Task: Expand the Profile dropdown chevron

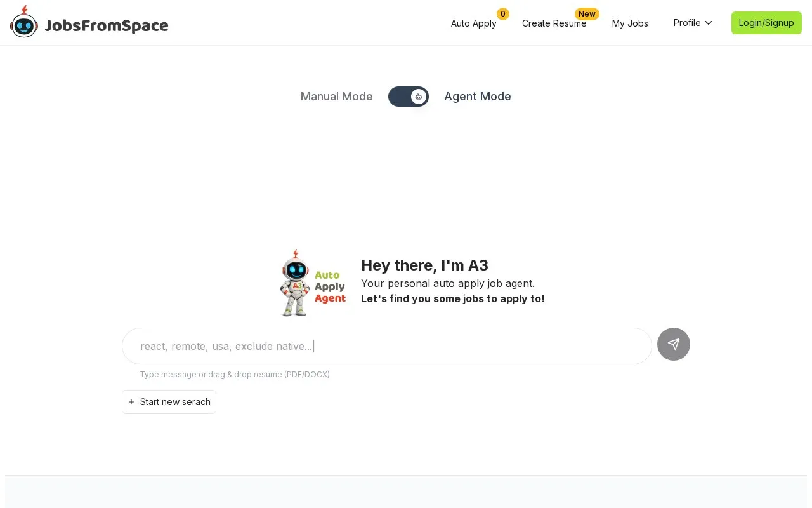Action: click(x=709, y=23)
